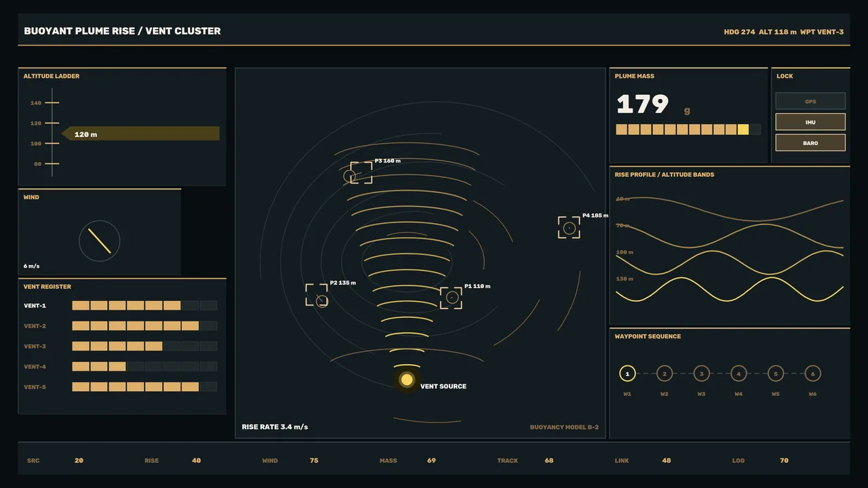This screenshot has width=868, height=488.
Task: Toggle the GPS lock
Action: click(810, 101)
